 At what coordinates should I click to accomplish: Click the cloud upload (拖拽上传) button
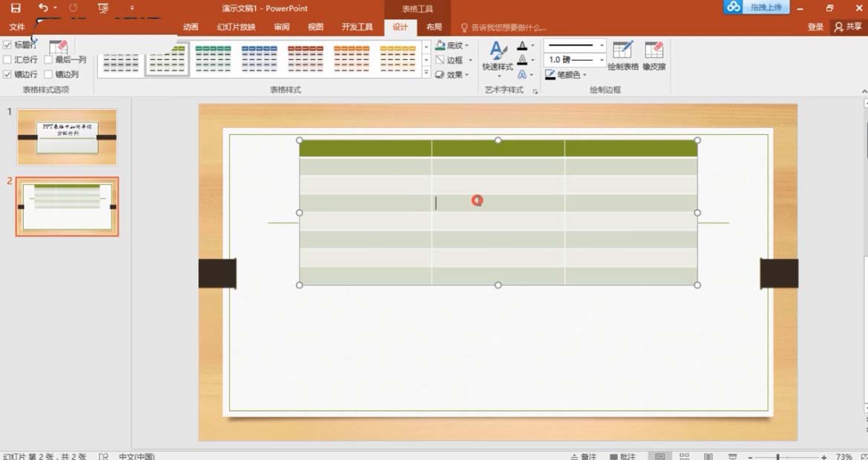click(x=757, y=7)
